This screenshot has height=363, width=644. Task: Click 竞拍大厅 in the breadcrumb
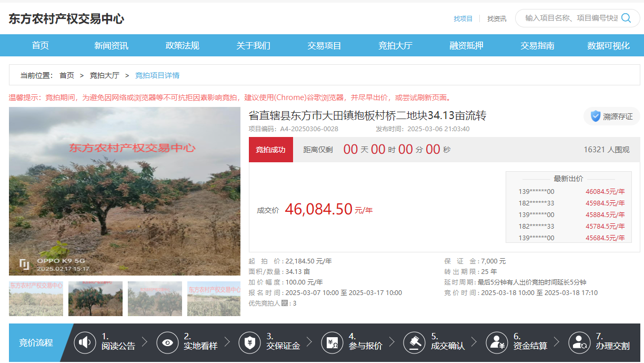click(x=104, y=75)
